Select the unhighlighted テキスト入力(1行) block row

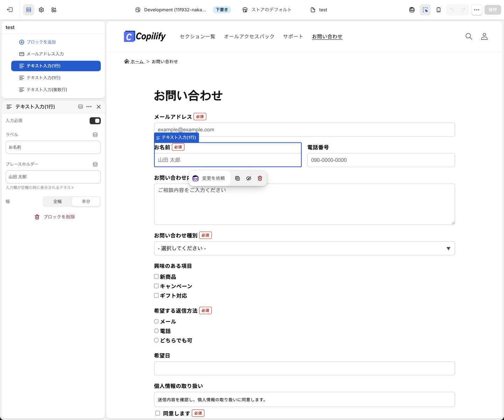56,78
